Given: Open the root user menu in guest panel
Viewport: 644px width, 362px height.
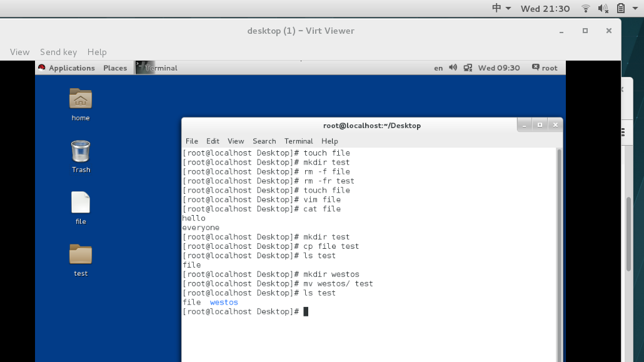Looking at the screenshot, I should pos(545,68).
